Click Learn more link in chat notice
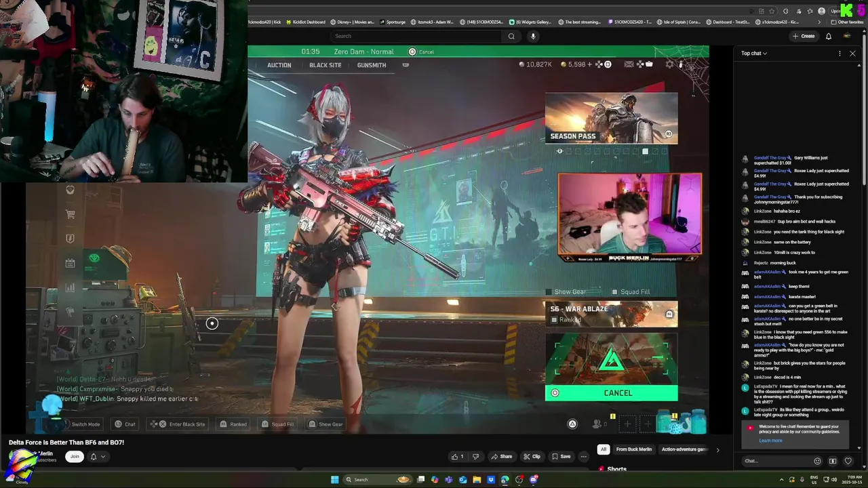868x488 pixels. pos(770,441)
